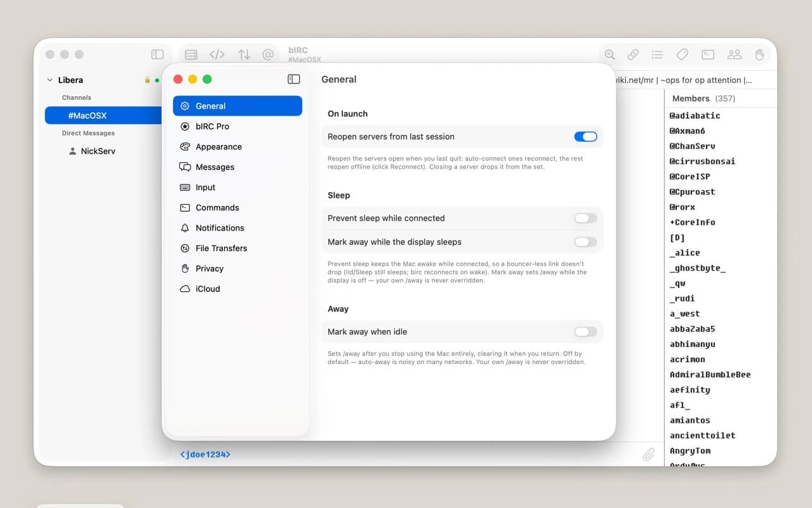Open iCloud settings
The image size is (812, 508).
[x=237, y=289]
